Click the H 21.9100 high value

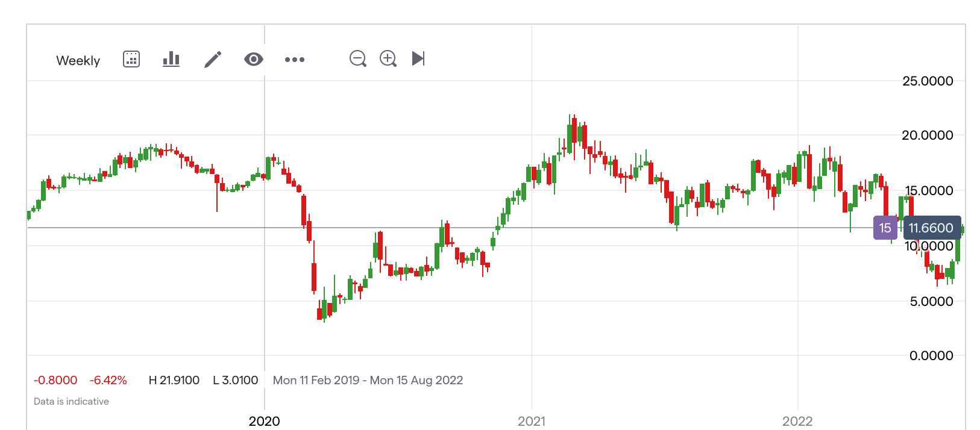174,380
